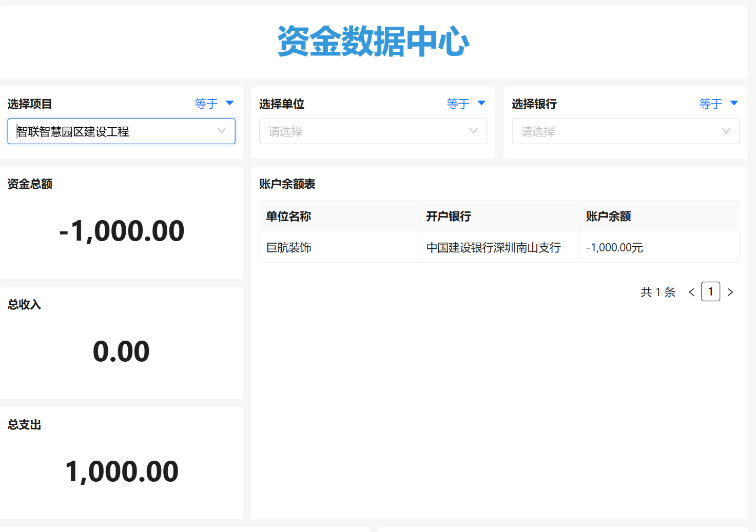Click the blue triangle icon after 选择单位 等于
The image size is (756, 532).
(481, 103)
